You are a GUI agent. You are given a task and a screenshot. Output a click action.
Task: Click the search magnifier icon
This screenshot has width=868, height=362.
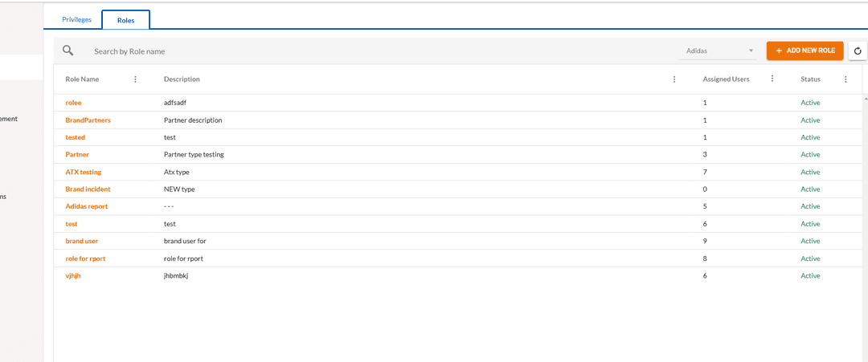(68, 51)
